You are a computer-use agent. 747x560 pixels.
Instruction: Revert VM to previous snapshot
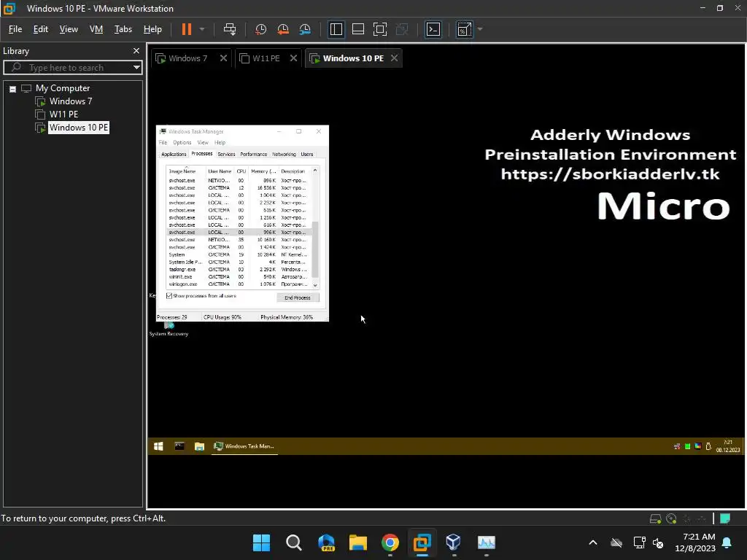pos(283,29)
